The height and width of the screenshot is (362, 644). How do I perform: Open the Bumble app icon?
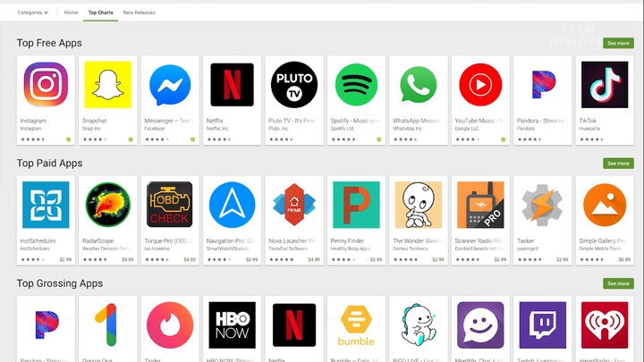click(356, 325)
